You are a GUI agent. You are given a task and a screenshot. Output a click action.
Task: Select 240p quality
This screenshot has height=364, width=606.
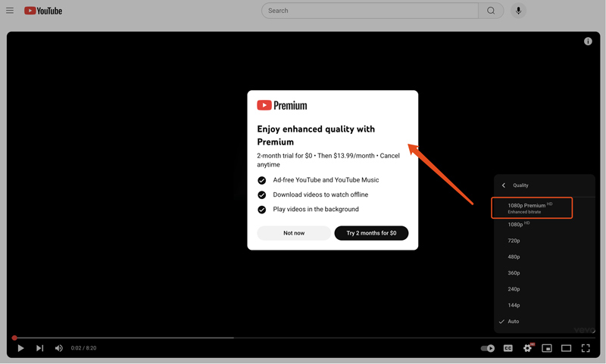click(x=544, y=289)
